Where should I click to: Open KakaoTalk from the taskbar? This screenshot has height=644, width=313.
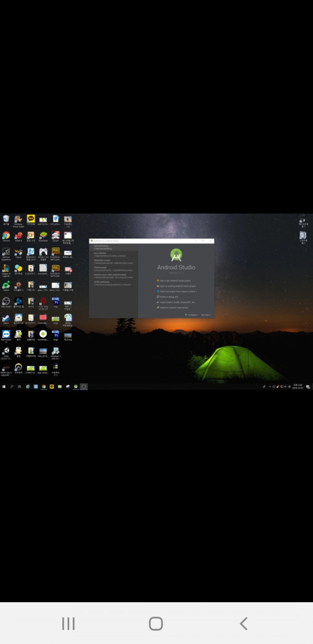coord(52,387)
